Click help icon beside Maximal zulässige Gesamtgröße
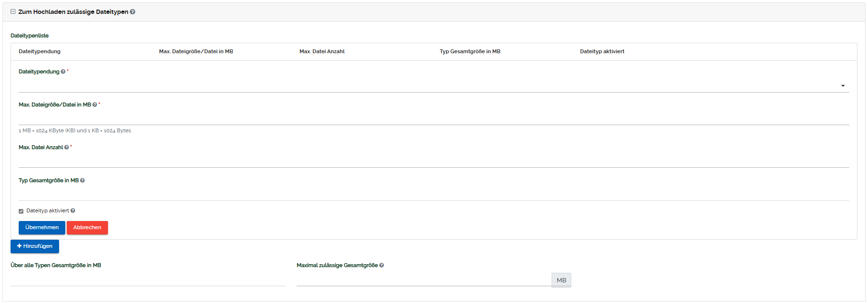This screenshot has width=868, height=303. coord(382,266)
